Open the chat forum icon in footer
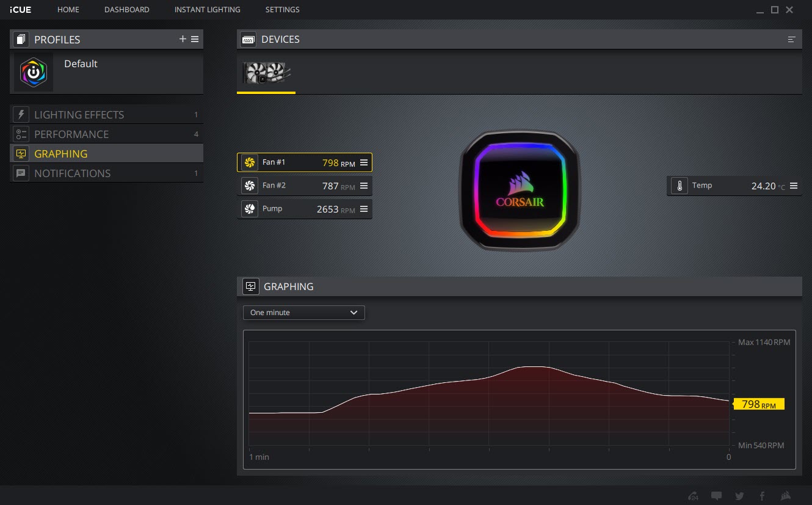 (x=716, y=496)
